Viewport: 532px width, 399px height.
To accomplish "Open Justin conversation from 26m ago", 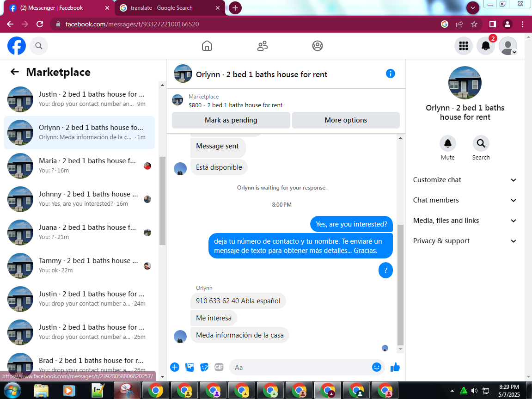I will 79,332.
